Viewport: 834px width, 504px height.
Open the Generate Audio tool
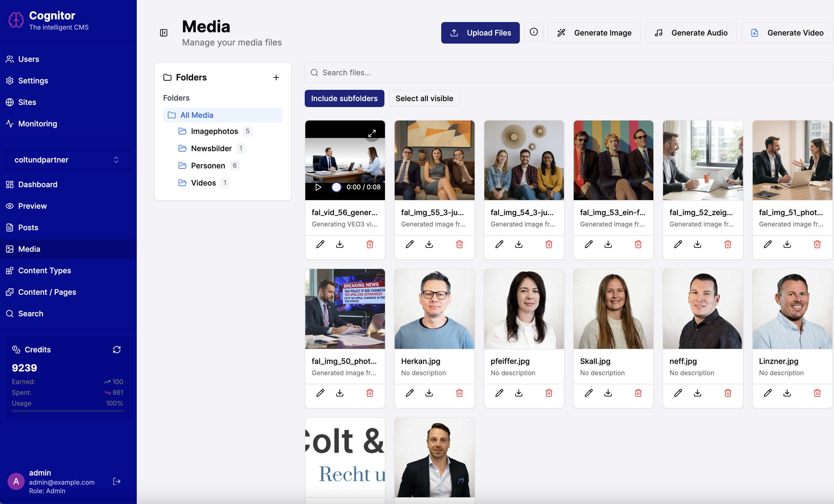[691, 33]
